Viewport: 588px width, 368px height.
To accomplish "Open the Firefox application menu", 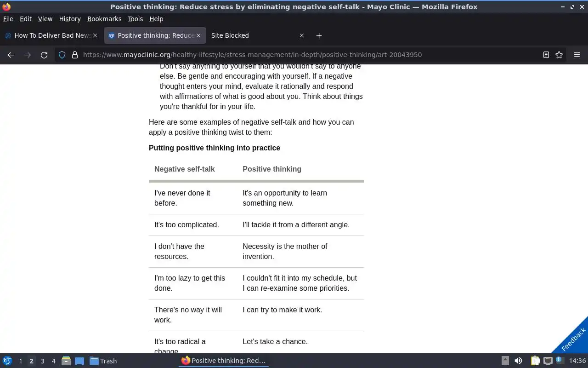I will pyautogui.click(x=577, y=55).
